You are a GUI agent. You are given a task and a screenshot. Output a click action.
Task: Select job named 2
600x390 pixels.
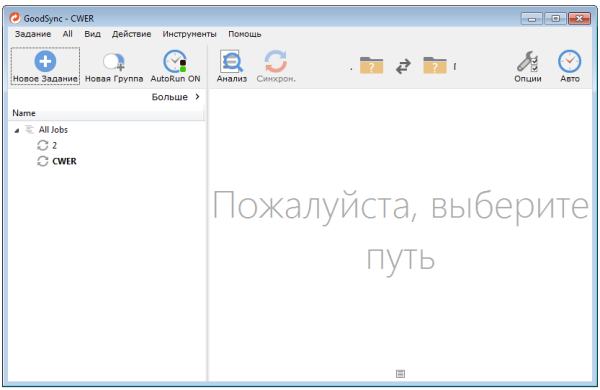pyautogui.click(x=54, y=145)
